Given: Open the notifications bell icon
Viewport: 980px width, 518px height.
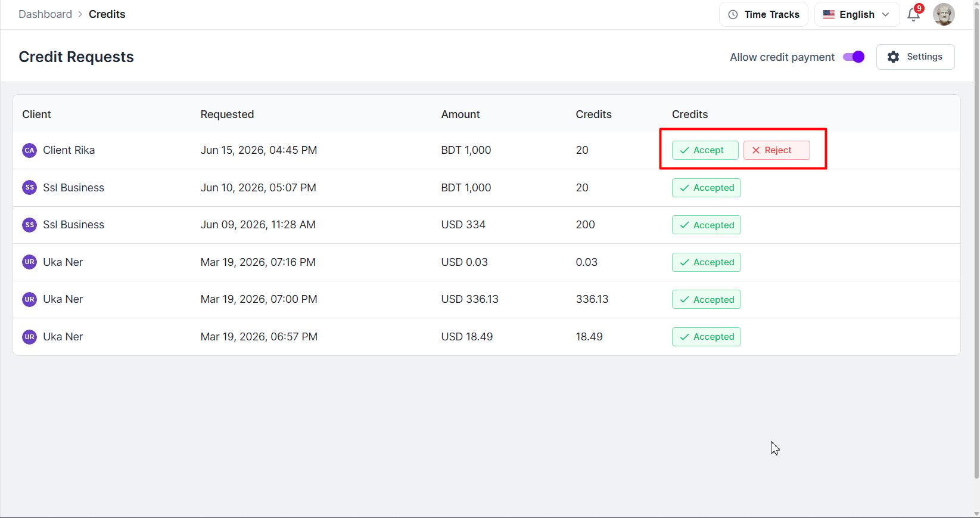Looking at the screenshot, I should pyautogui.click(x=914, y=14).
